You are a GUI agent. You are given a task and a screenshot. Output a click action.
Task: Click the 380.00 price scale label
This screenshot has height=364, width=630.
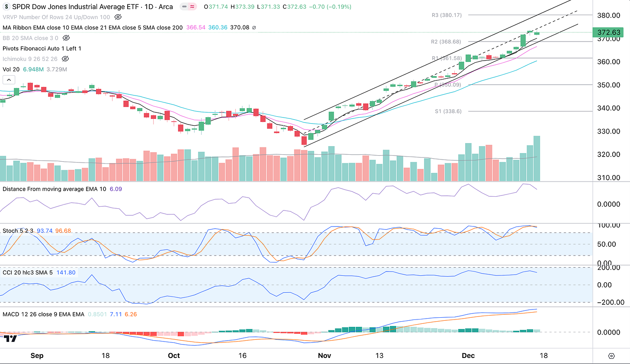[609, 16]
